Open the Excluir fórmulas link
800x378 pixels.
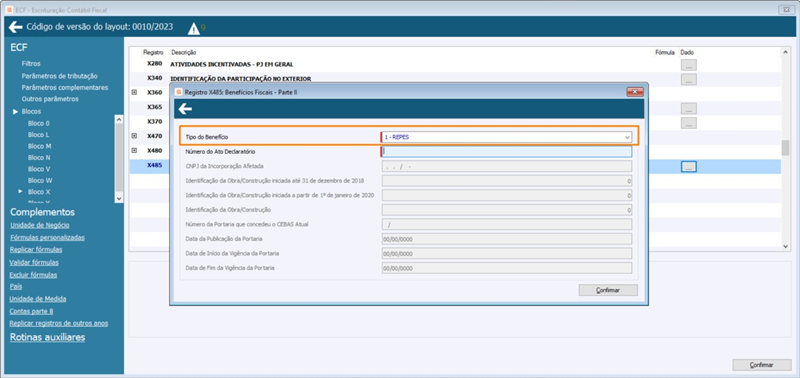point(33,274)
